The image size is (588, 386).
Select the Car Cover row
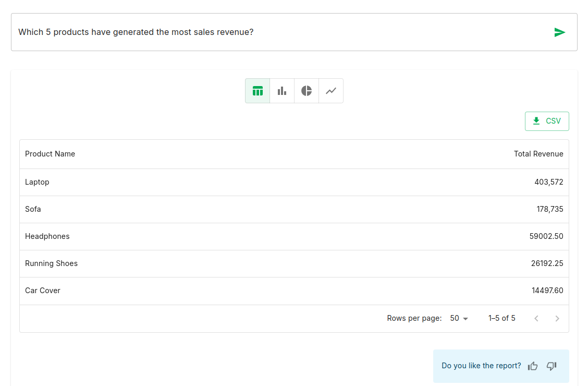[294, 291]
